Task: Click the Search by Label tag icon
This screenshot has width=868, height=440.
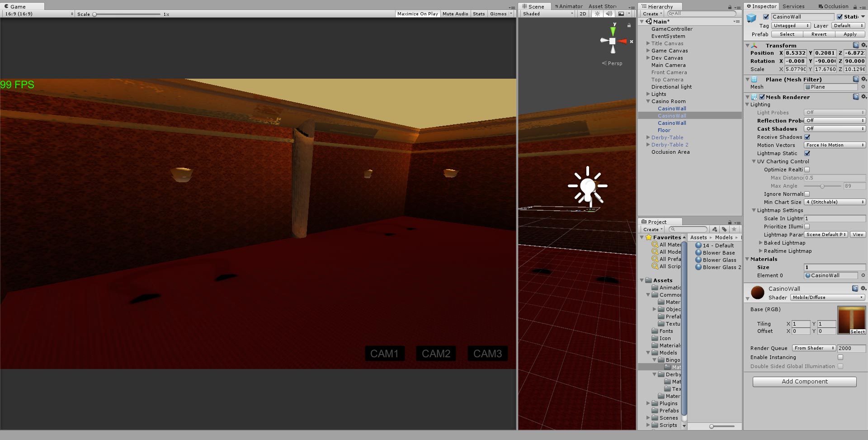Action: [x=724, y=229]
